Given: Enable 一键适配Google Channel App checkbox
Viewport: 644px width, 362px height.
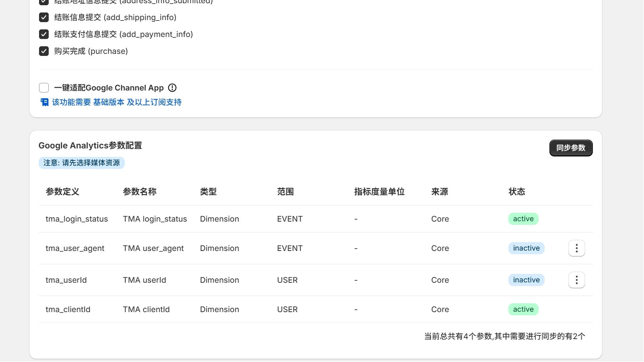Looking at the screenshot, I should click(x=44, y=88).
